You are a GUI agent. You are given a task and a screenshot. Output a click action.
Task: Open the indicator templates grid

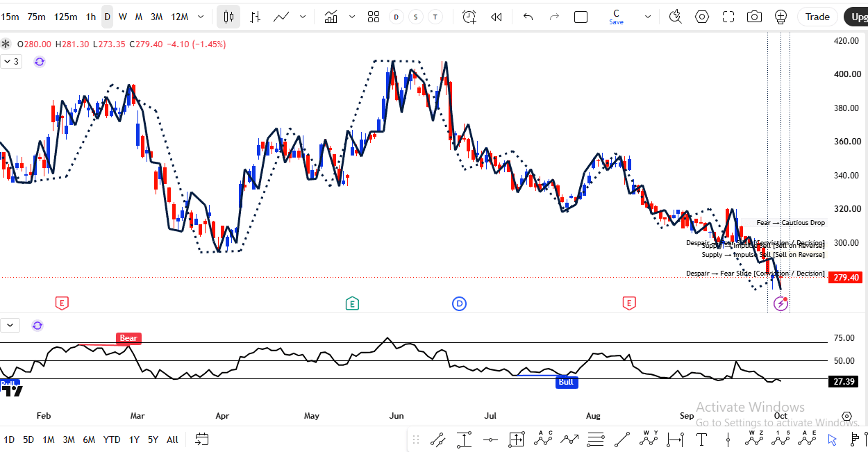(x=374, y=17)
